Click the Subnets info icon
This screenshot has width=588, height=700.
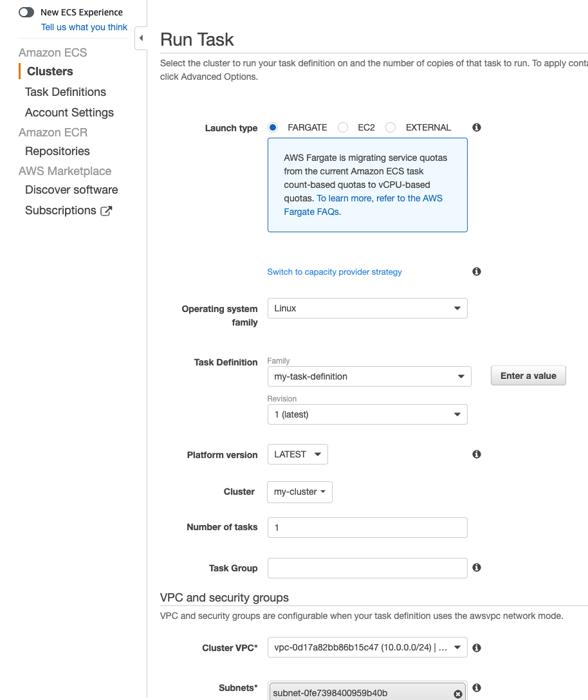[477, 688]
